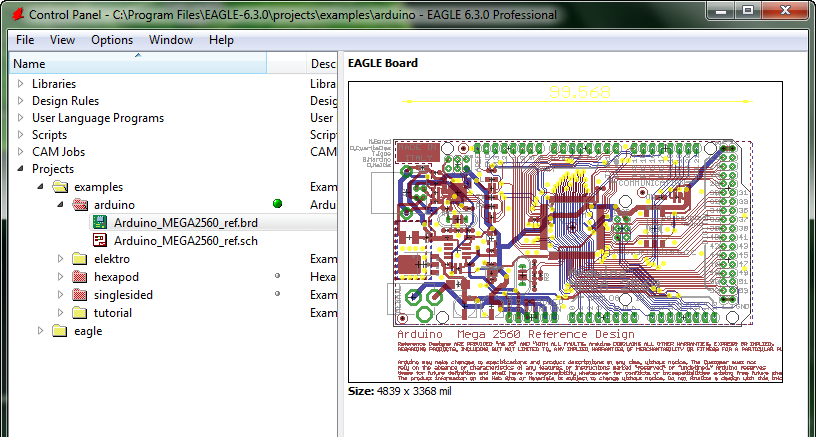Toggle the green active marker for arduino project
This screenshot has height=437, width=816.
pyautogui.click(x=277, y=204)
